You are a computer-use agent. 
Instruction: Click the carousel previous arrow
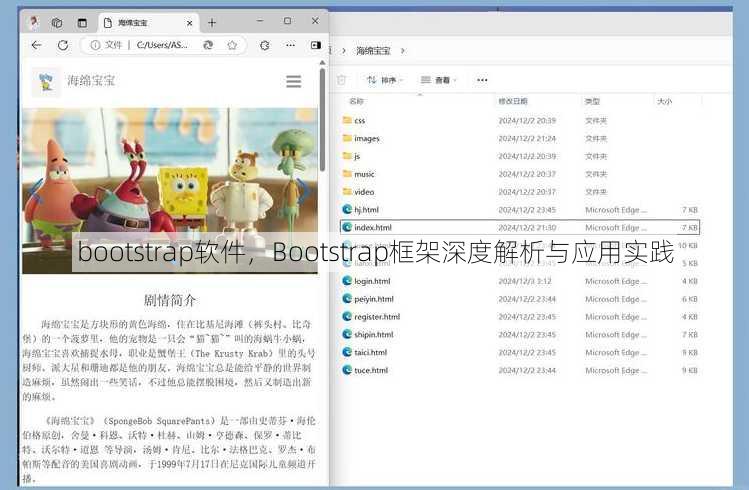(x=36, y=190)
